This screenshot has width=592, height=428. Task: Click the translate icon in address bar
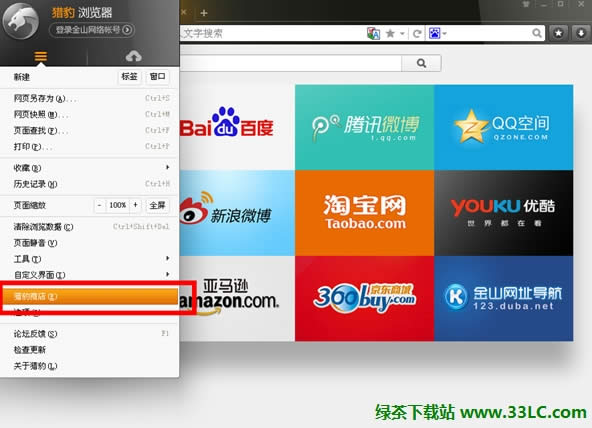coord(373,34)
